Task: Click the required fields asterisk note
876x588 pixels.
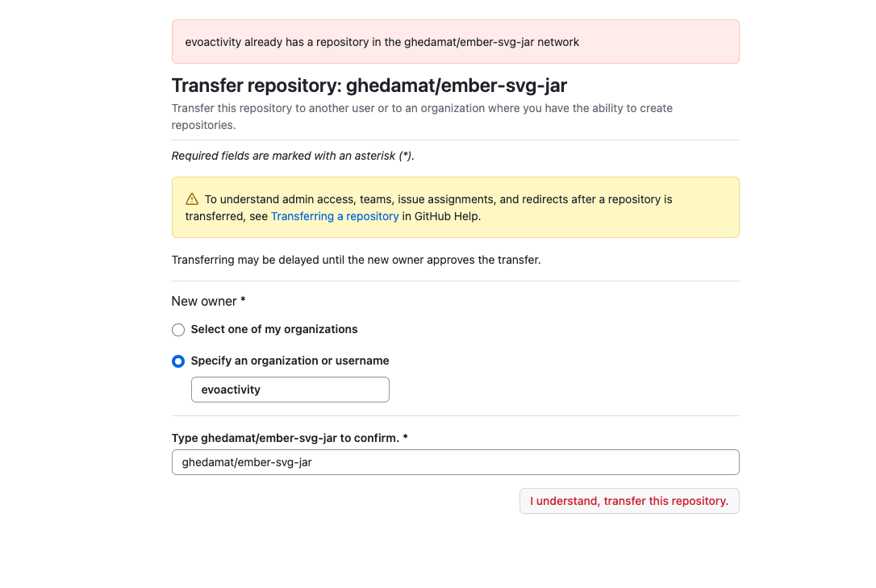Action: pyautogui.click(x=292, y=156)
